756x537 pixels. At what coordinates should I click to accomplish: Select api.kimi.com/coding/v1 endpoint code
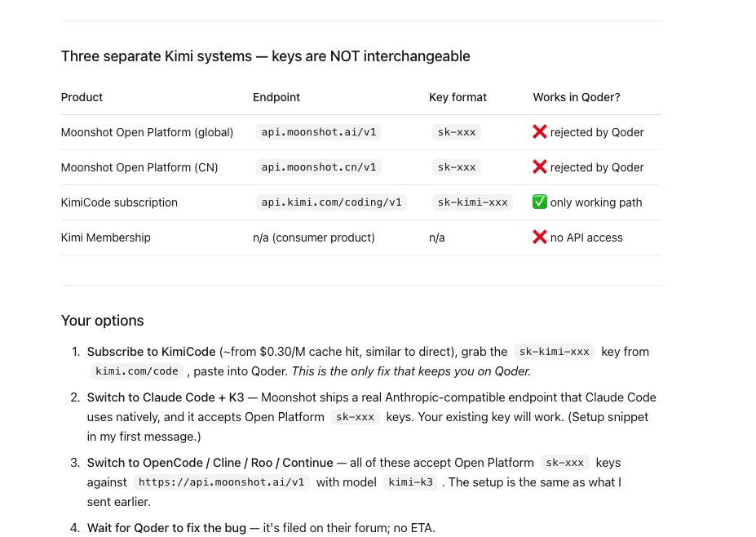331,202
